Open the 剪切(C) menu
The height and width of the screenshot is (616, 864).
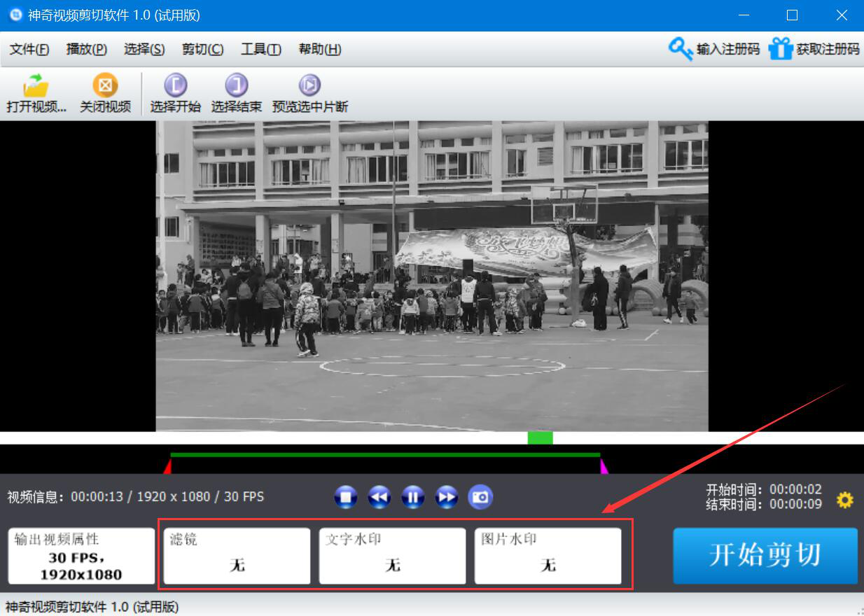(x=203, y=49)
